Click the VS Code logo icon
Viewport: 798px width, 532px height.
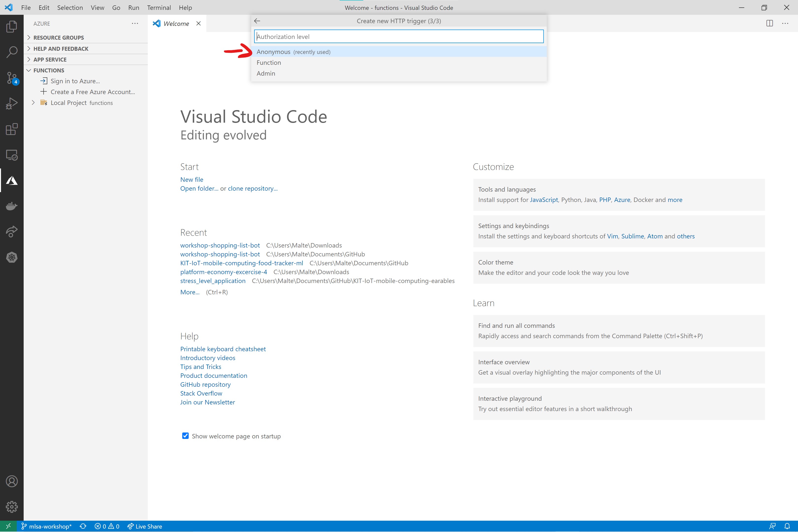point(9,7)
